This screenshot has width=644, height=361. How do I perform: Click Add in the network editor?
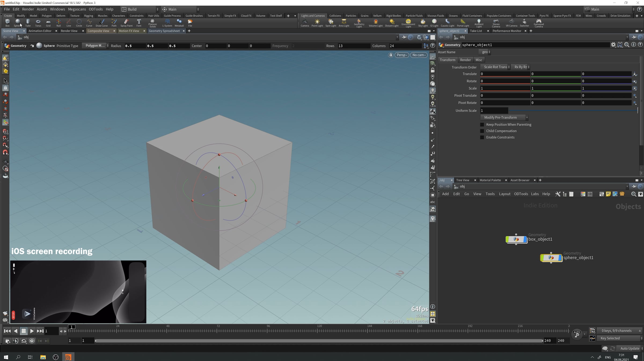[445, 194]
